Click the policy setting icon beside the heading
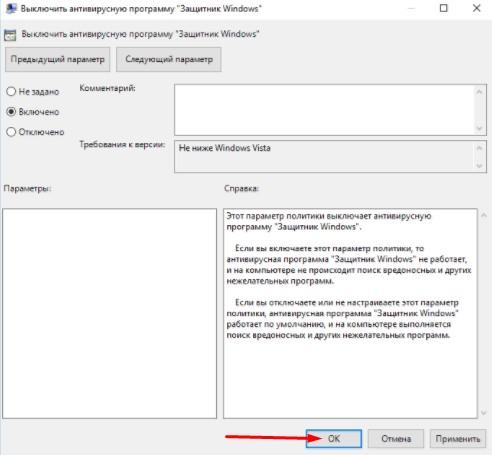492x455 pixels. (10, 35)
